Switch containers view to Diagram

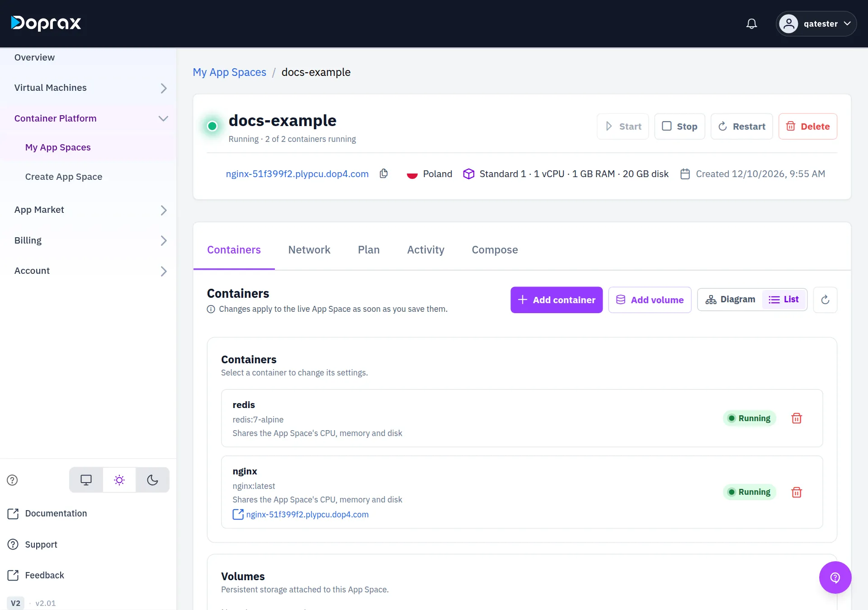tap(730, 300)
